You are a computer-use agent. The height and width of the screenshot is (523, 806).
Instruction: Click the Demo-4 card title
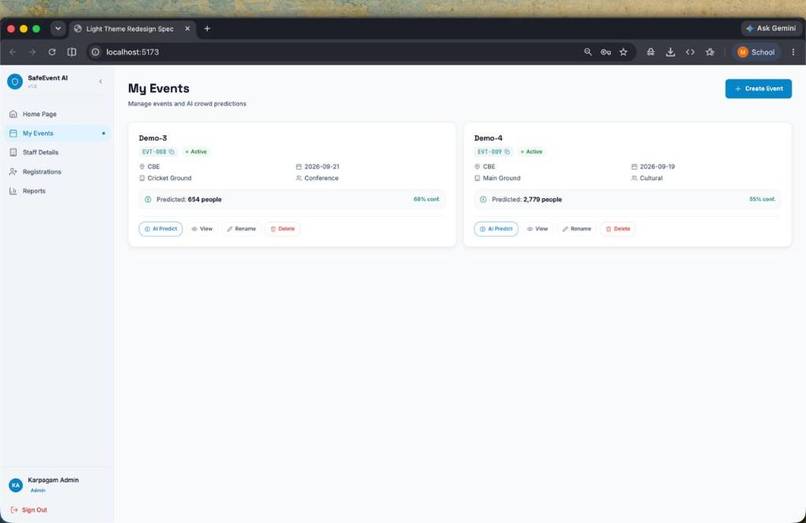click(488, 138)
